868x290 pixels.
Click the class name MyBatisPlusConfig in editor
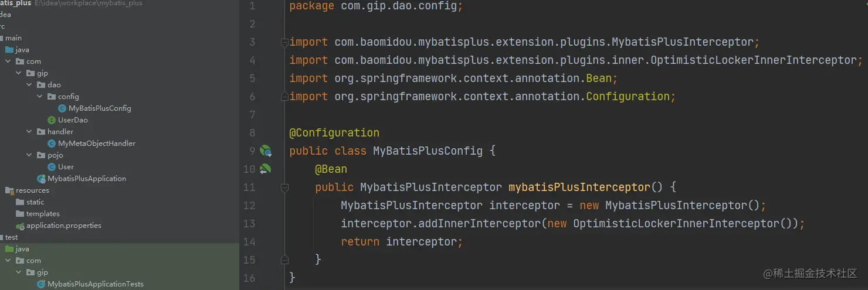428,151
